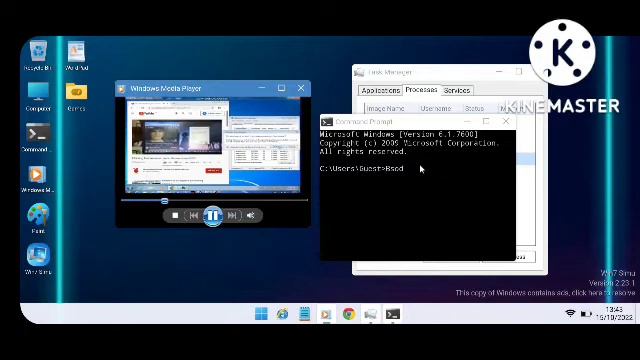The width and height of the screenshot is (640, 360).
Task: Open the Win7 Simu desktop icon
Action: (x=38, y=259)
